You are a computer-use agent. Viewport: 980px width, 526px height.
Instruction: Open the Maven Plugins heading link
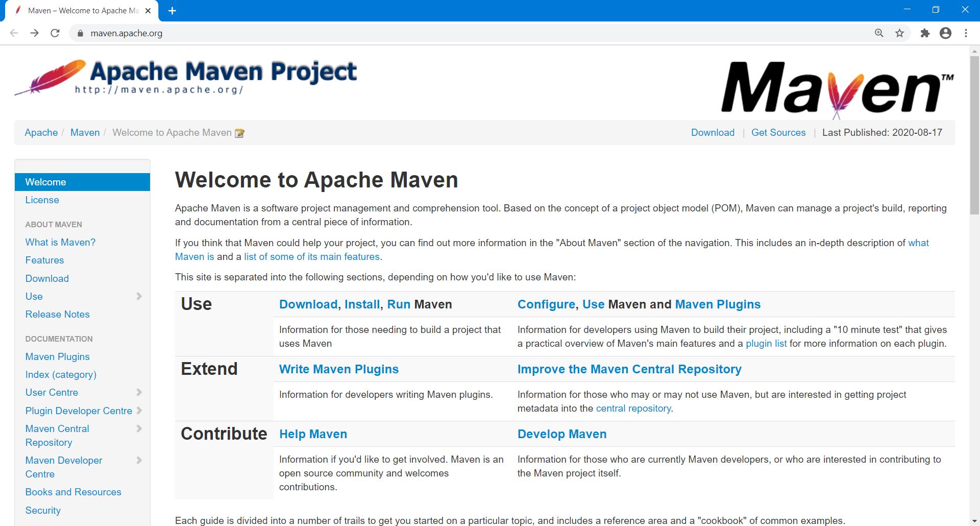tap(718, 304)
